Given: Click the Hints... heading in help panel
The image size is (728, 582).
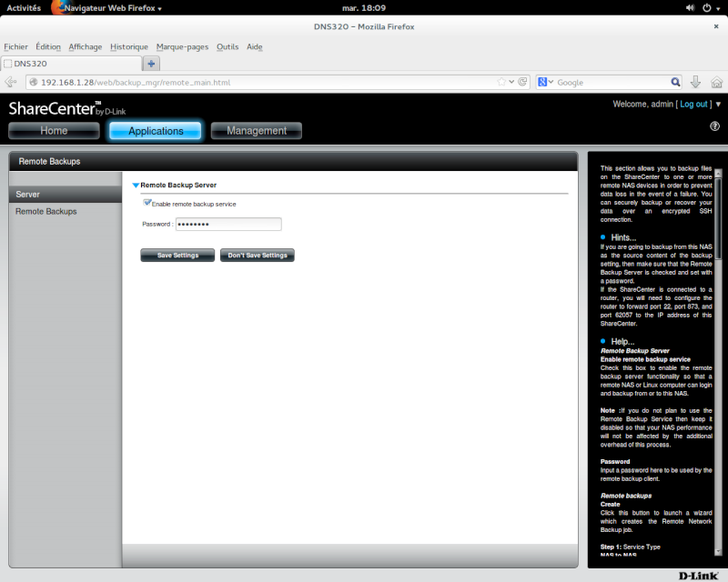Looking at the screenshot, I should [623, 237].
